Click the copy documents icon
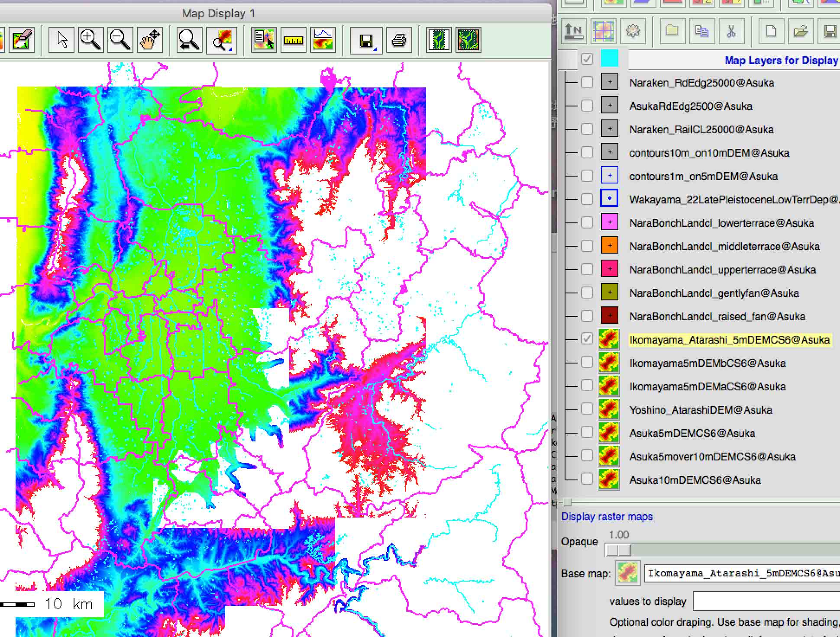The height and width of the screenshot is (637, 840). tap(701, 31)
